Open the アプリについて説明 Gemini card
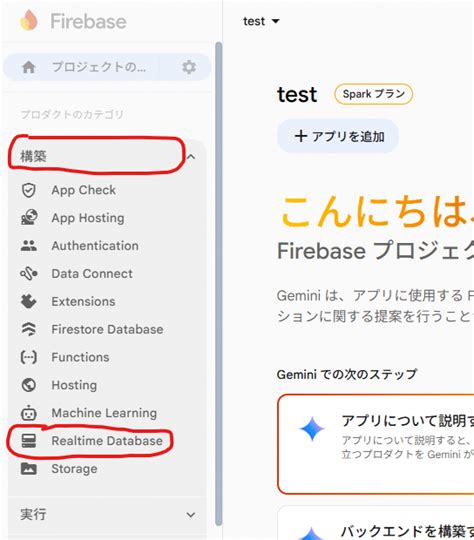The width and height of the screenshot is (474, 540). click(376, 444)
